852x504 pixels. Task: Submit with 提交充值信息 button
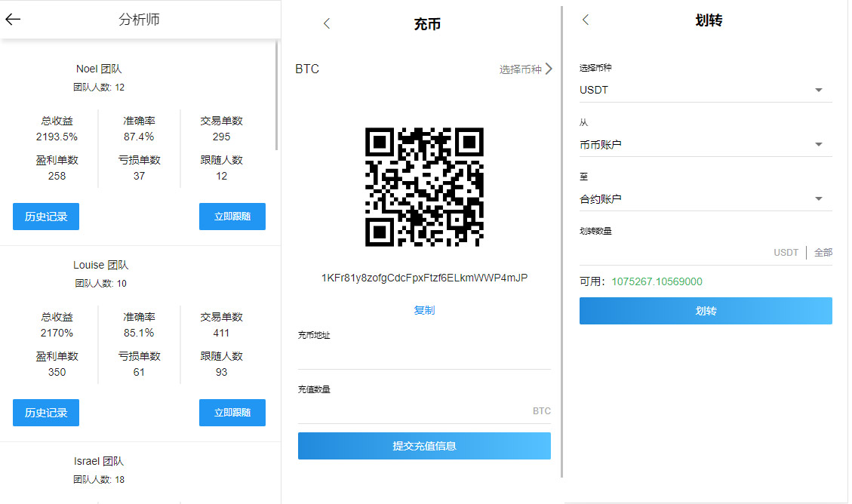424,446
